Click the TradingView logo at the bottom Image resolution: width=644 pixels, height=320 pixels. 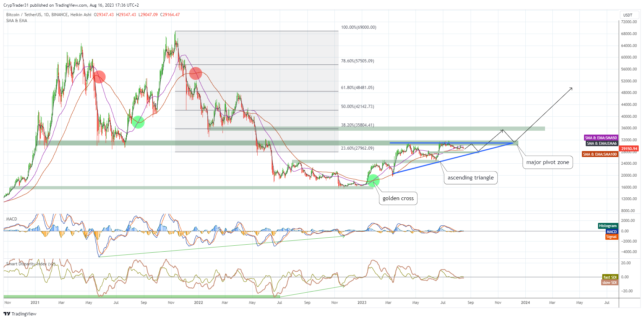(x=20, y=314)
